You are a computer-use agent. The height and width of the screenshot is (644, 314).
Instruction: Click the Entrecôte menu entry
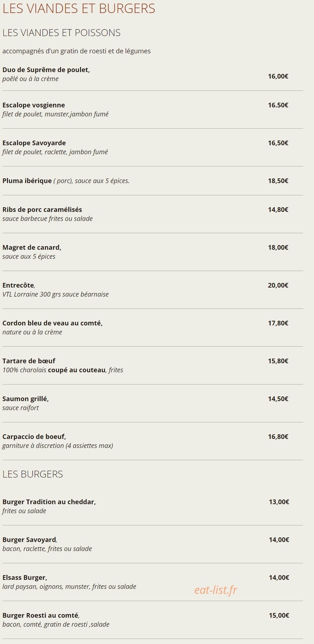tap(19, 285)
